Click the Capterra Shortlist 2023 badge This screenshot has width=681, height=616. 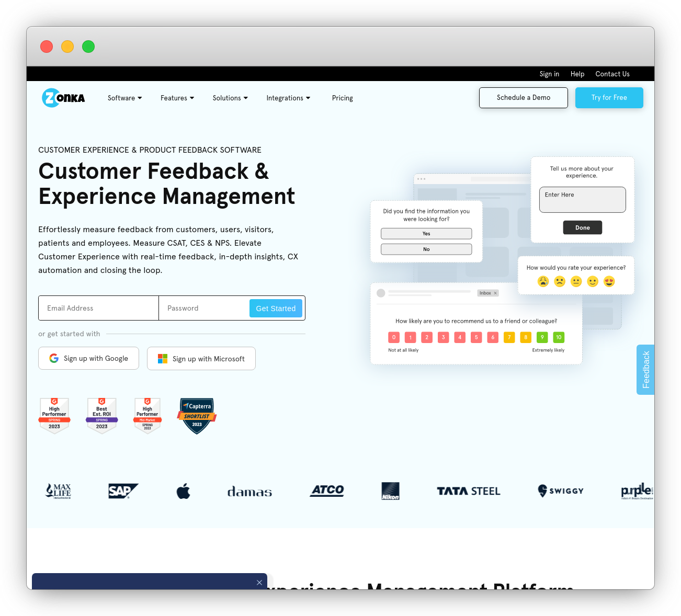click(197, 416)
